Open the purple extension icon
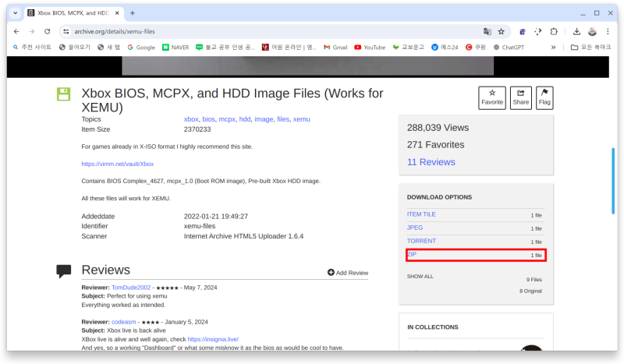 point(523,31)
